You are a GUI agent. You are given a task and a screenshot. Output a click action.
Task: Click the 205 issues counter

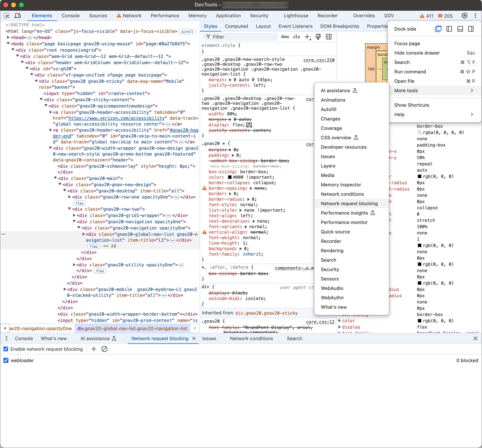pyautogui.click(x=445, y=16)
